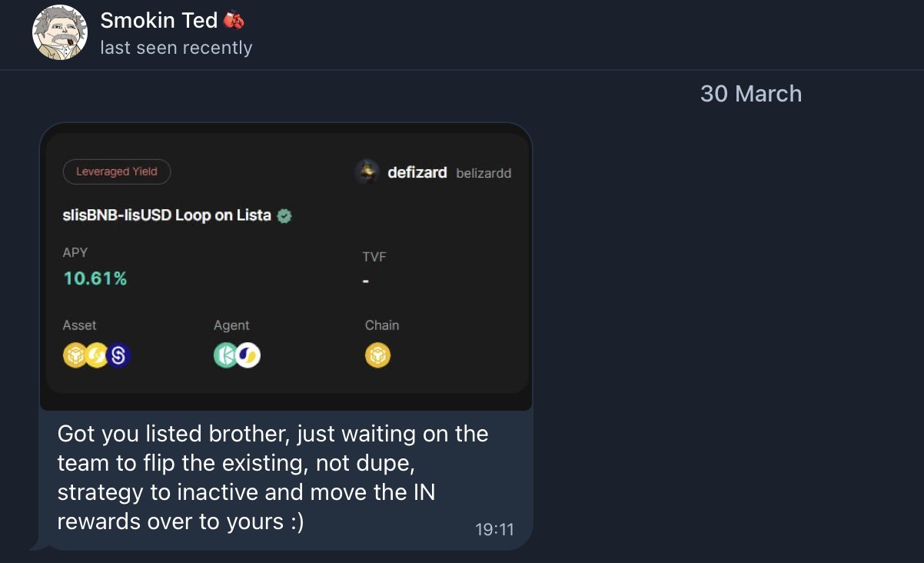Open Smokin Ted's profile avatar
Viewport: 924px width, 563px height.
[x=59, y=32]
